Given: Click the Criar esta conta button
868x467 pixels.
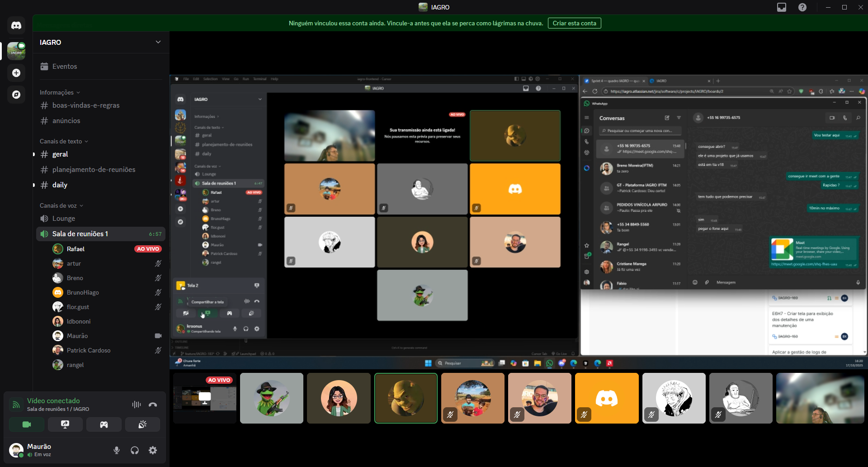Looking at the screenshot, I should (574, 23).
